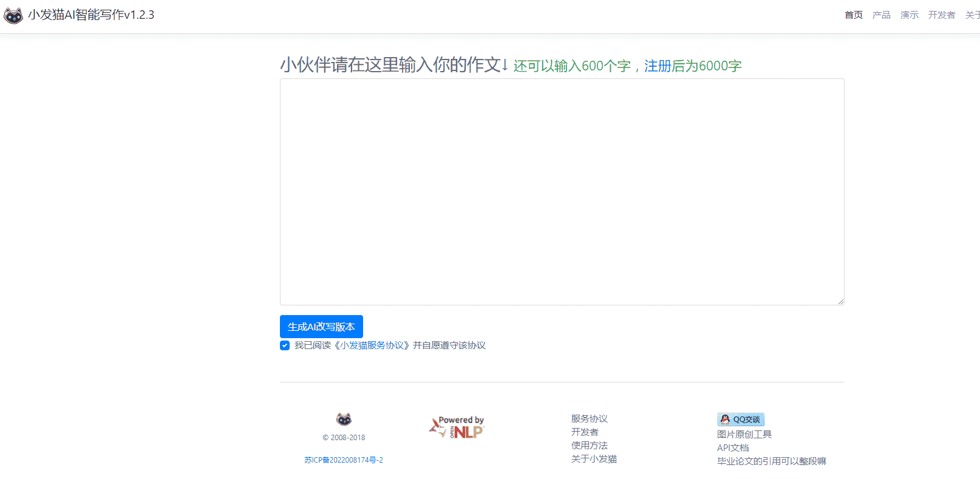Open the footer 使用方法 link
980x479 pixels.
(x=589, y=446)
